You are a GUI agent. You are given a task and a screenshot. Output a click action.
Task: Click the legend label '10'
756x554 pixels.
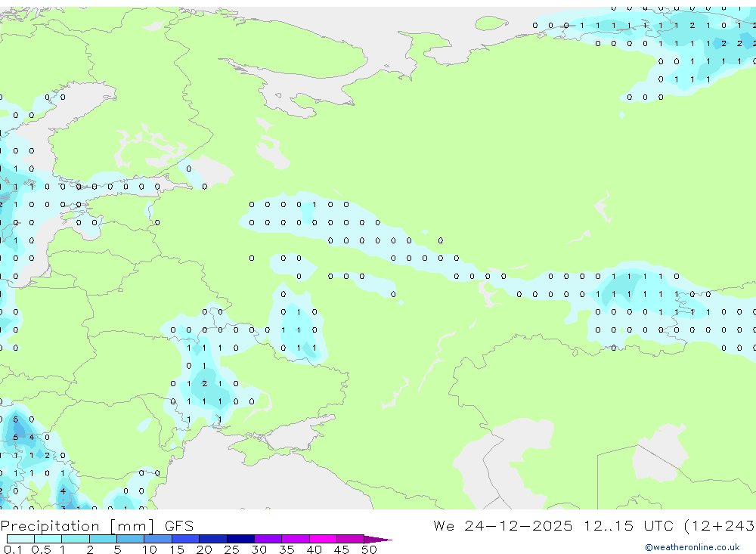[149, 549]
